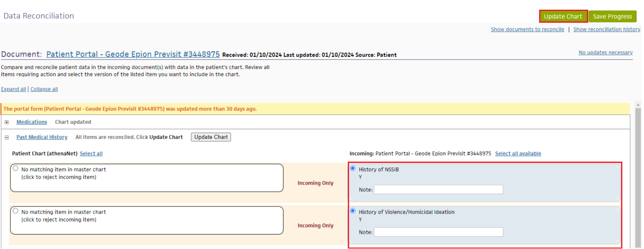
Task: Click No updates necessary link
Action: [x=606, y=52]
